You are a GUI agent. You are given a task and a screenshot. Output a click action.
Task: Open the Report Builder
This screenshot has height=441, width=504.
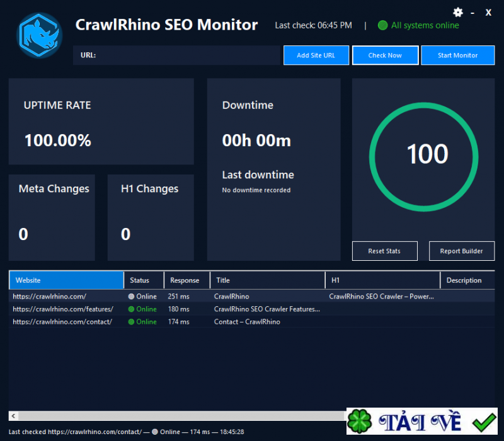(x=461, y=251)
